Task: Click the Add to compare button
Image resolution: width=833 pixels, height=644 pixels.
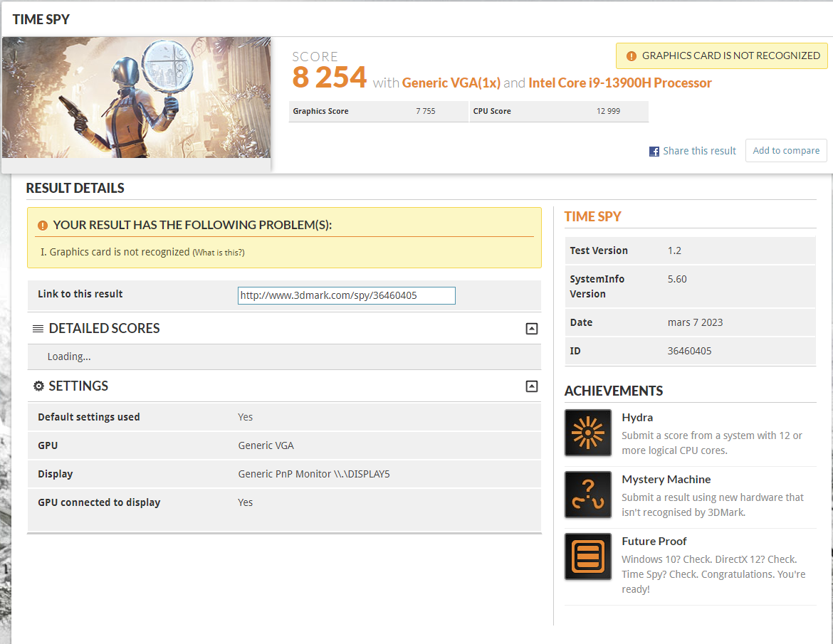Action: 786,150
